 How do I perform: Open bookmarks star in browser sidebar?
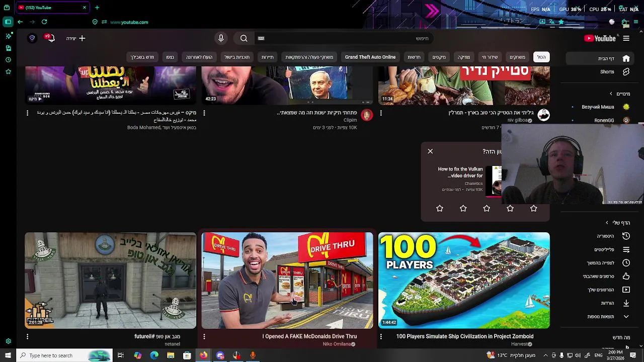point(8,72)
